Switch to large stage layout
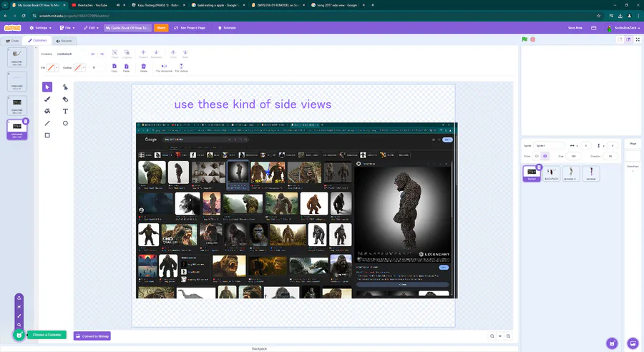Viewport: 644px width, 352px height. 628,39
